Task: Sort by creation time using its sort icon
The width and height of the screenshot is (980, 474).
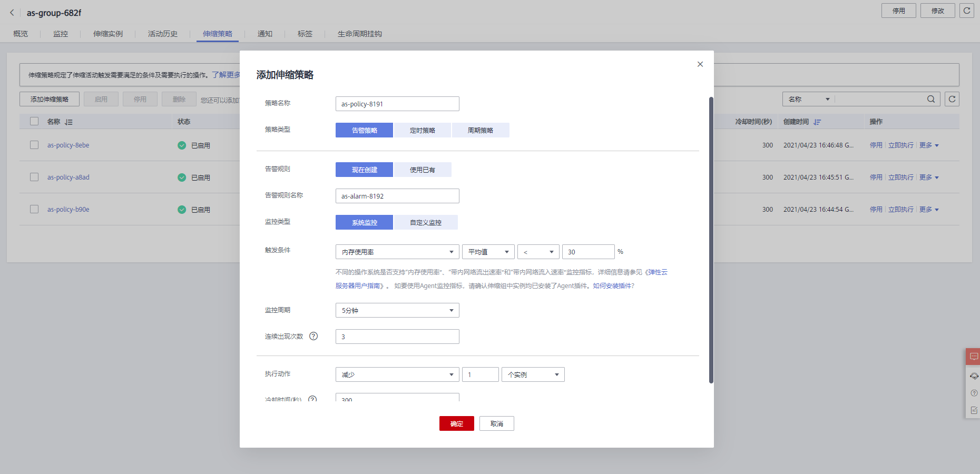Action: [x=817, y=122]
